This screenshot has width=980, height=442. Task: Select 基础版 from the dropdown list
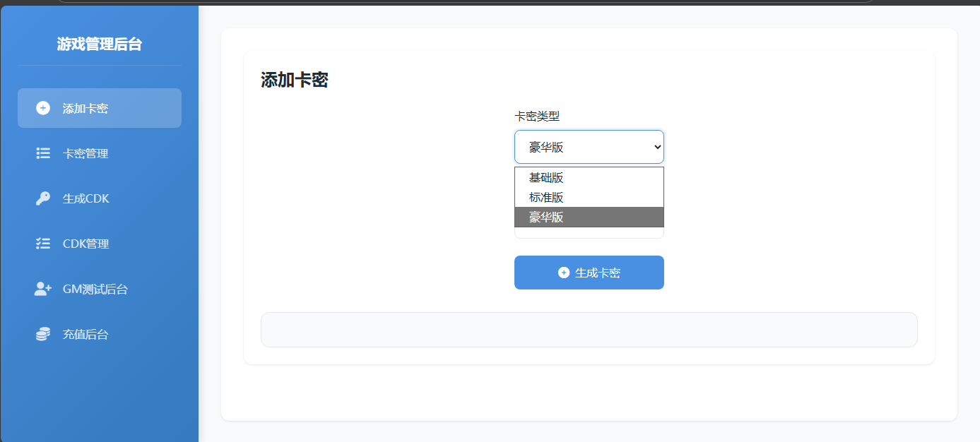pyautogui.click(x=589, y=177)
